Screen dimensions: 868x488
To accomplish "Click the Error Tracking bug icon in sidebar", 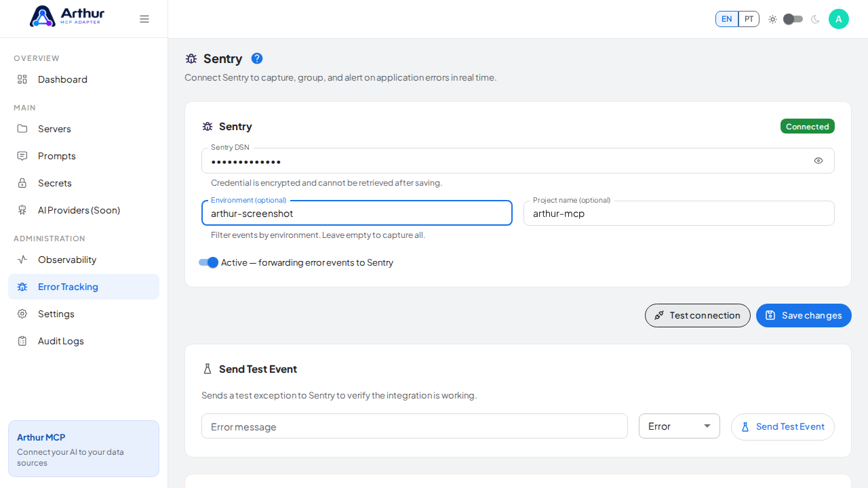I will point(22,287).
